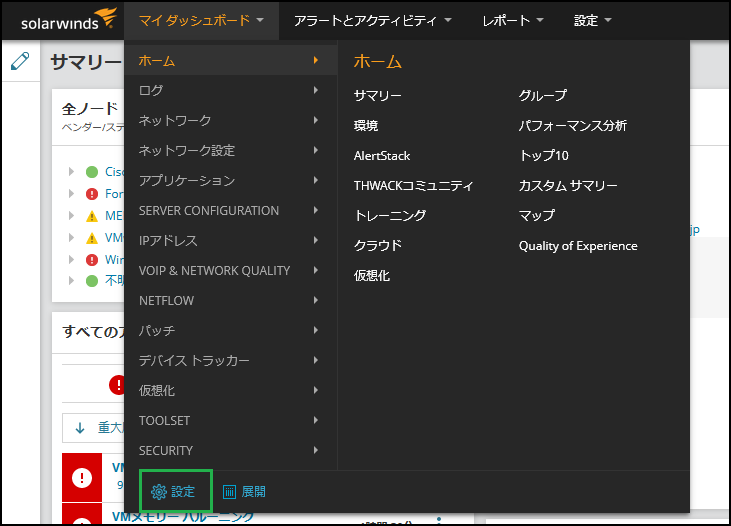731x526 pixels.
Task: Open the THWACKコミュニティ link
Action: coord(413,186)
